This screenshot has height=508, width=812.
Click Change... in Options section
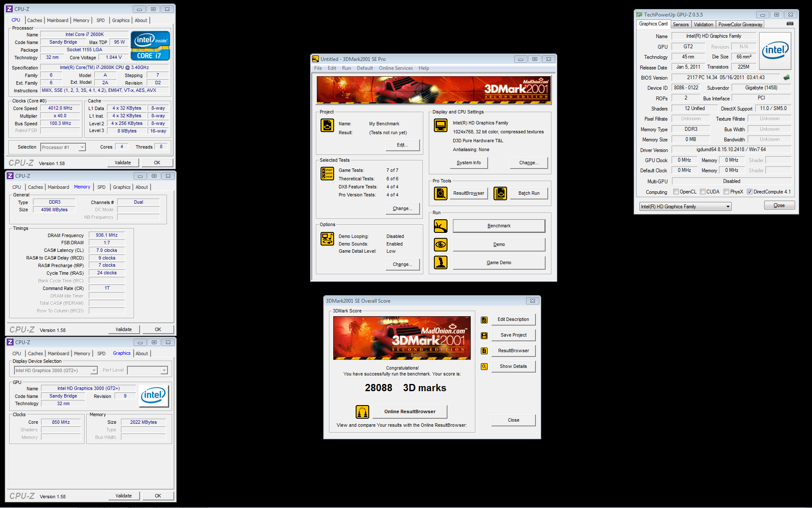[403, 264]
